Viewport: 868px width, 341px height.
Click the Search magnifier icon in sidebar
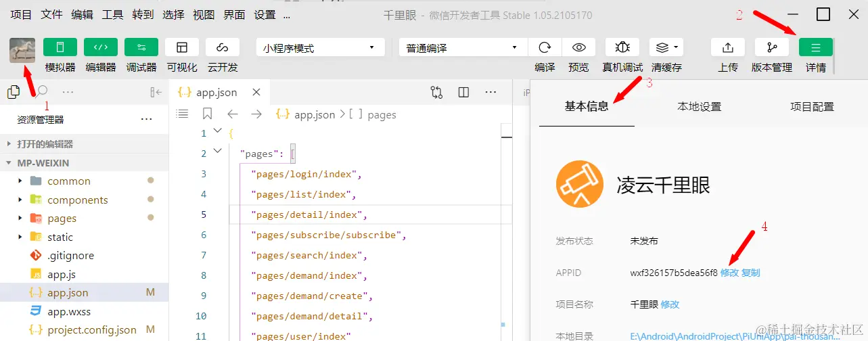point(41,91)
